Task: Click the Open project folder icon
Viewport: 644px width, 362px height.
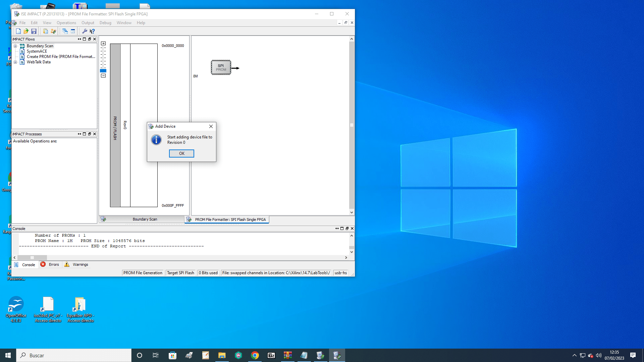Action: pos(26,31)
